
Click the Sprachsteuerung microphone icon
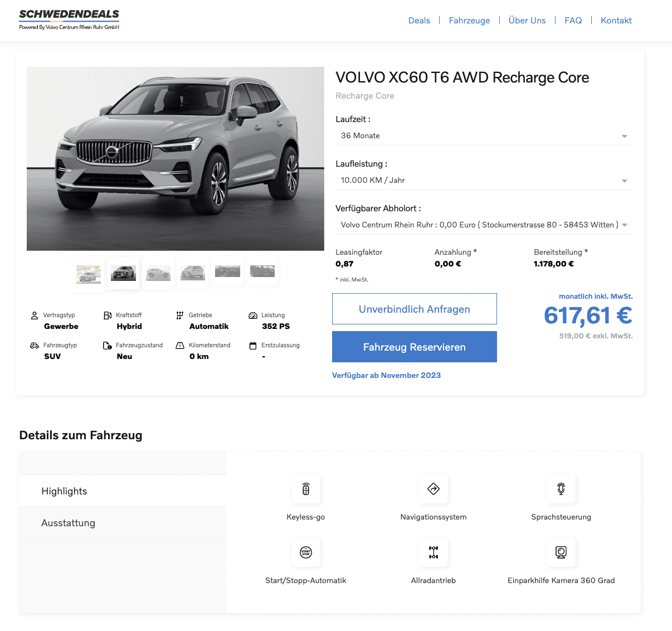(561, 489)
